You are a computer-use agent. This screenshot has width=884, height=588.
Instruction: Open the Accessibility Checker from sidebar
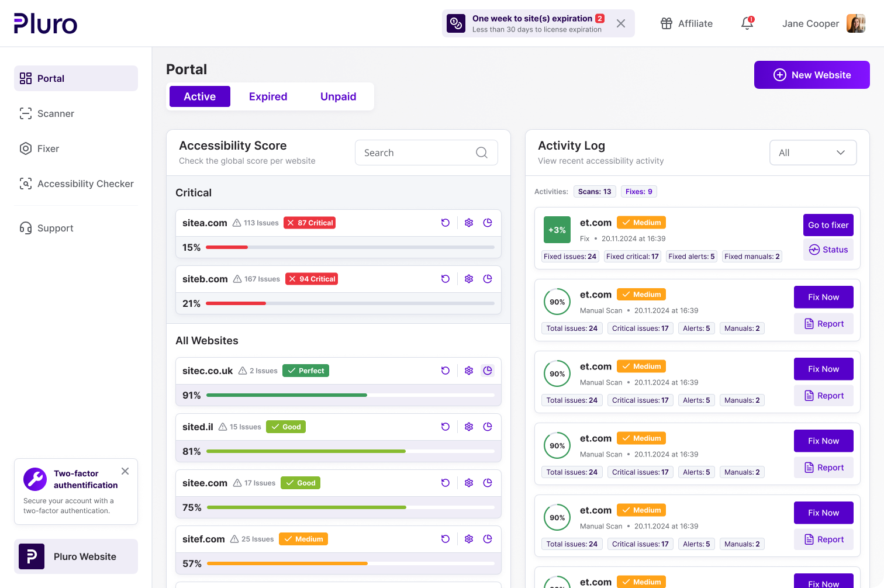coord(85,184)
